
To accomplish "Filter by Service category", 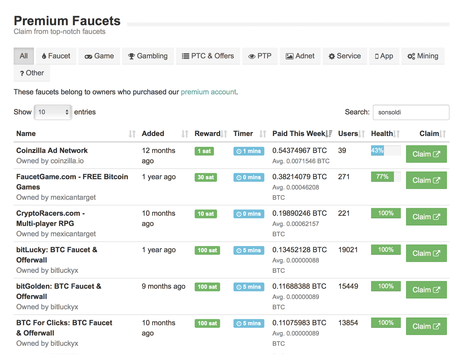I will point(345,56).
